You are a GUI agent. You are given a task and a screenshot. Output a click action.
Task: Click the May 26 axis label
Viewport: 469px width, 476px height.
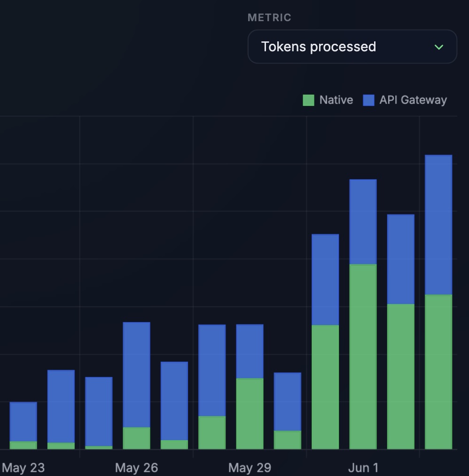136,468
